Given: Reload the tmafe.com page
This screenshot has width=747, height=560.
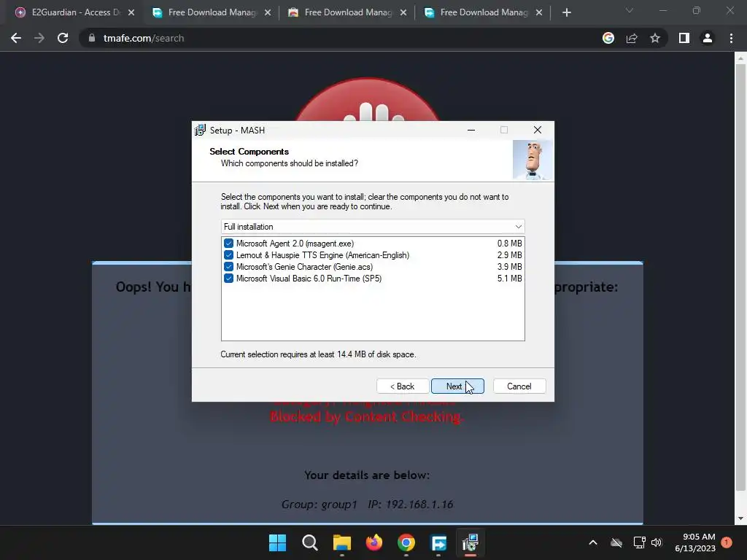Looking at the screenshot, I should coord(63,38).
